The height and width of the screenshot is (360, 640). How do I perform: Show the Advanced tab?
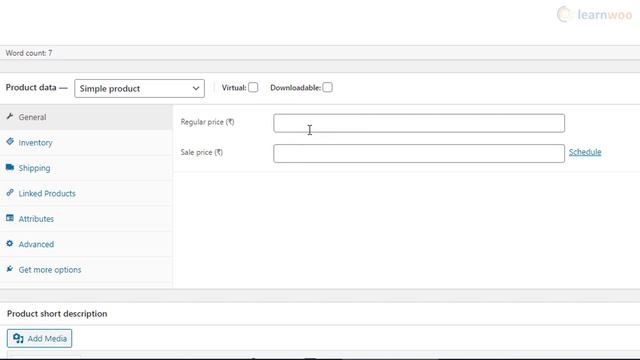pos(86,244)
